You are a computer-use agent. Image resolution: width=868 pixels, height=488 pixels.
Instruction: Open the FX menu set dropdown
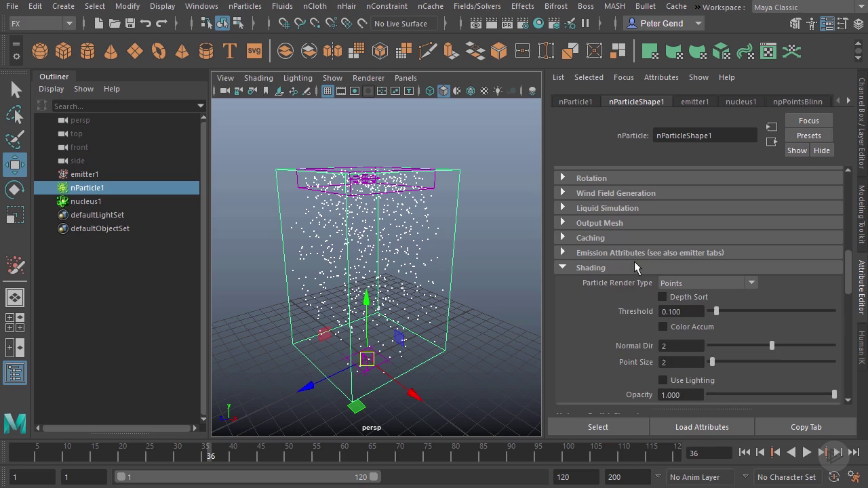pyautogui.click(x=41, y=24)
